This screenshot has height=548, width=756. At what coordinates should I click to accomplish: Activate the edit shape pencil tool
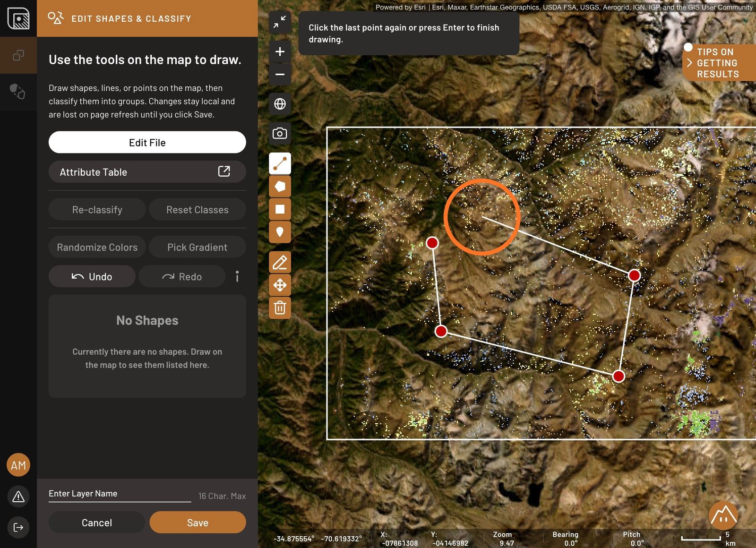point(280,262)
